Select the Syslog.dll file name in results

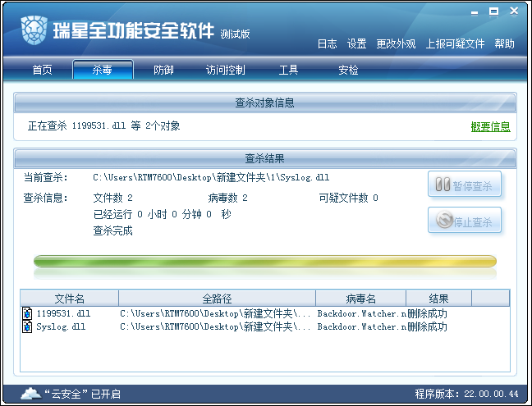pos(61,327)
